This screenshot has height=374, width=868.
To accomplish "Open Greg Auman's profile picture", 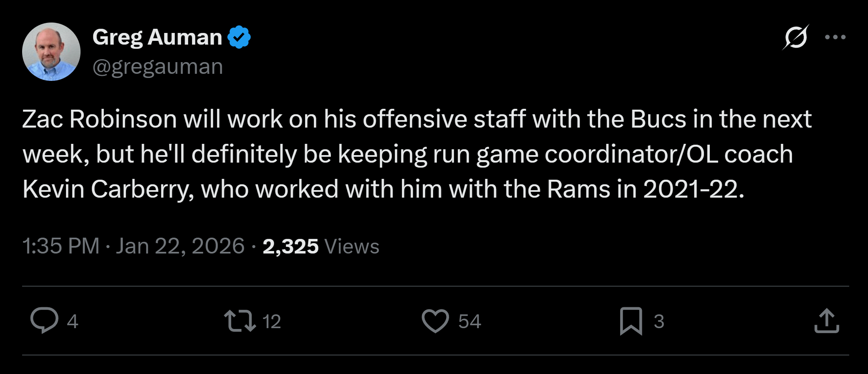I will [x=51, y=52].
